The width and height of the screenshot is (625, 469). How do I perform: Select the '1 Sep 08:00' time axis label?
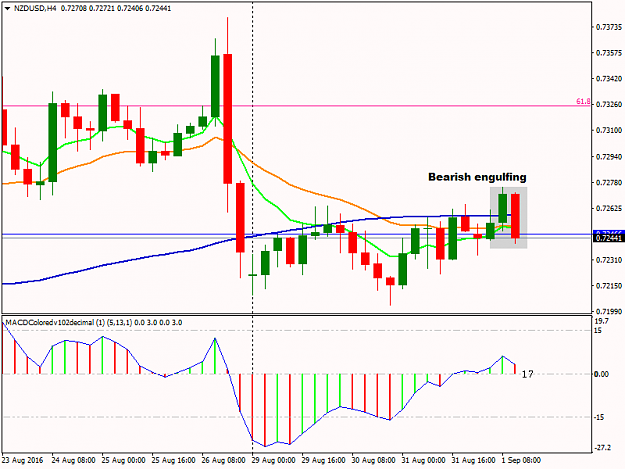(521, 460)
